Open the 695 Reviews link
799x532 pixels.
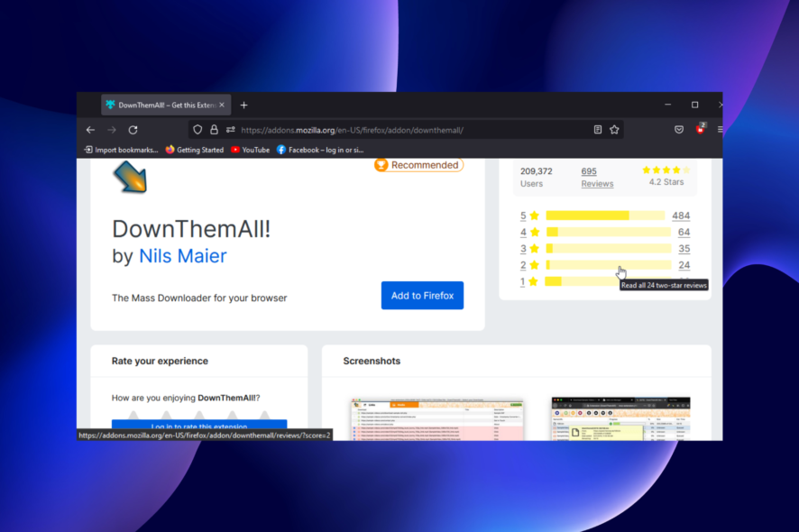[x=597, y=178]
